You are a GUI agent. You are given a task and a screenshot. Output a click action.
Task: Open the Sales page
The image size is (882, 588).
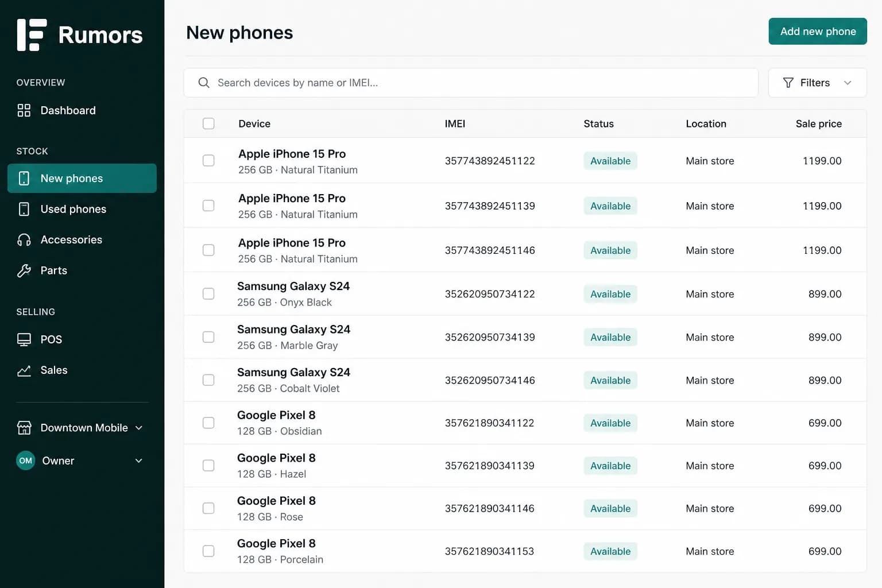82,370
